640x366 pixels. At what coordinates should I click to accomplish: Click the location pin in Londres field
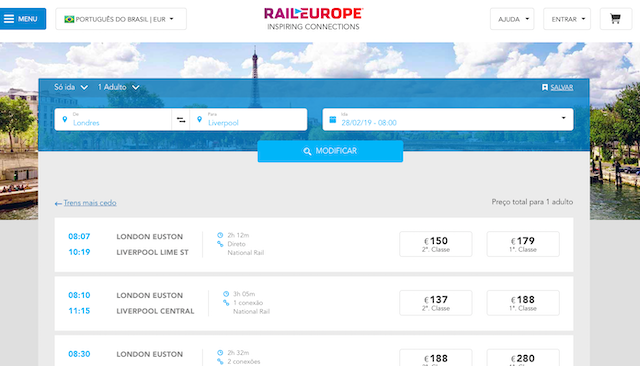coord(64,119)
